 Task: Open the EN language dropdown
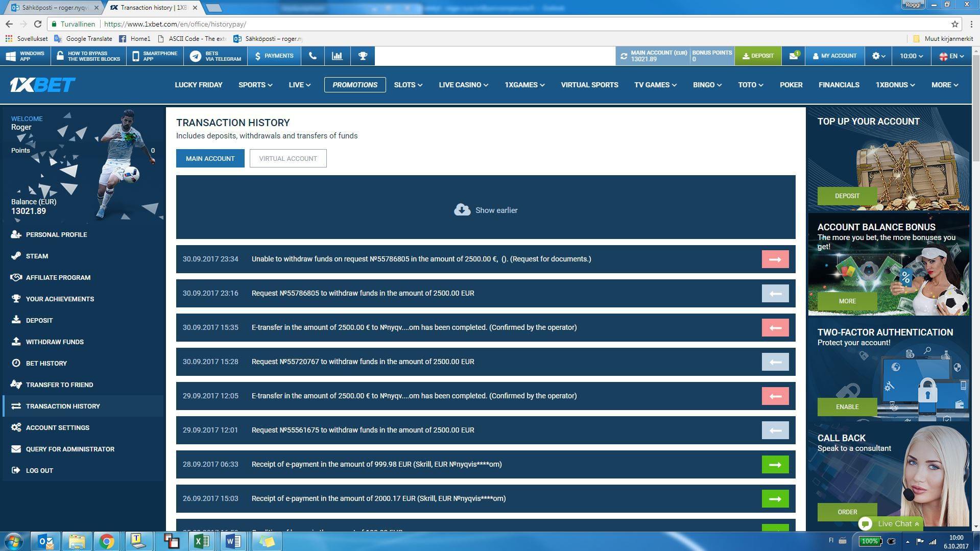click(951, 56)
